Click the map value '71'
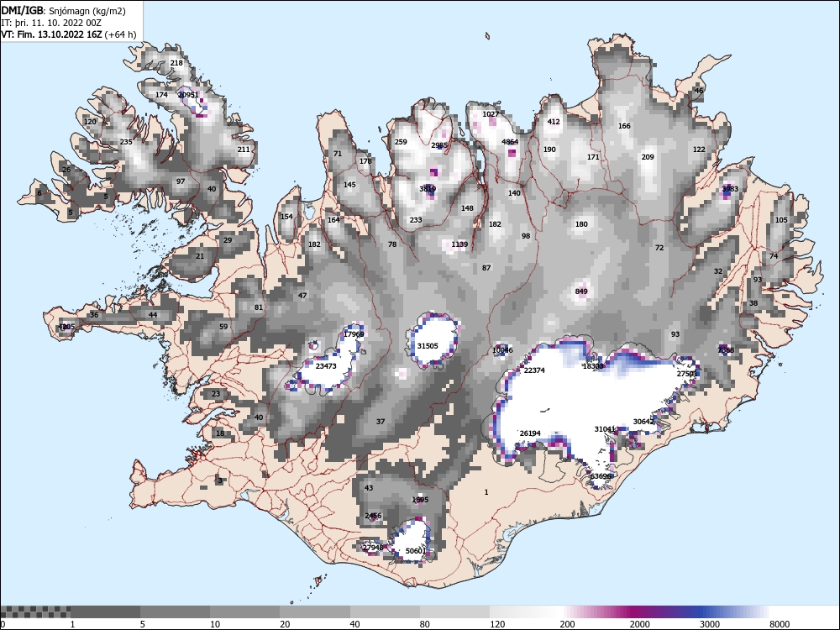Image resolution: width=840 pixels, height=630 pixels. (338, 154)
